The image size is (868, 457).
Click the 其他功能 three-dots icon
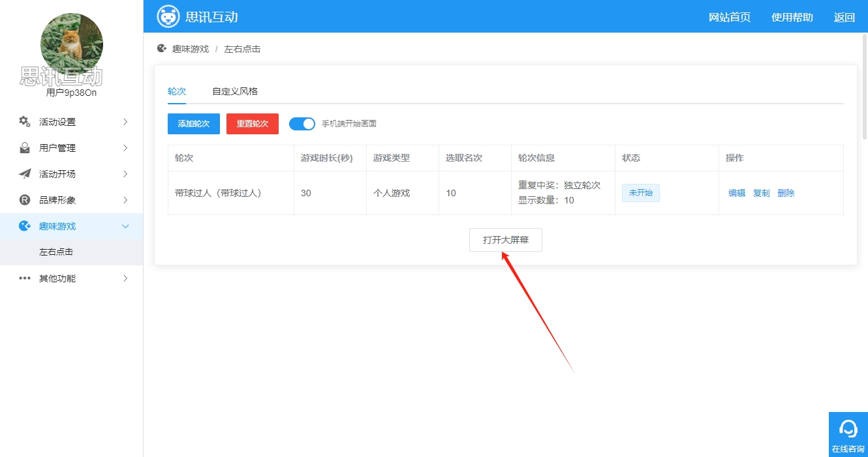(x=25, y=278)
